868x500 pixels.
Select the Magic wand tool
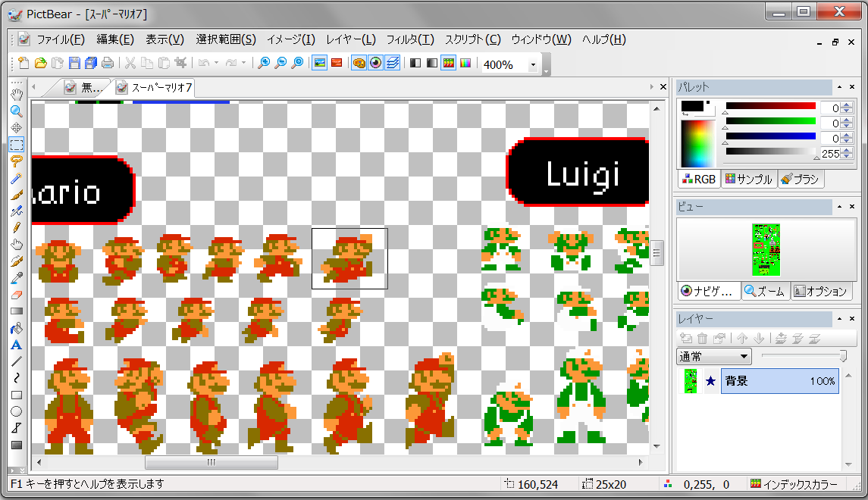(x=17, y=178)
